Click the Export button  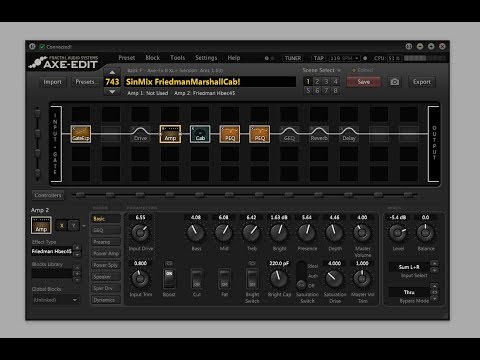422,82
